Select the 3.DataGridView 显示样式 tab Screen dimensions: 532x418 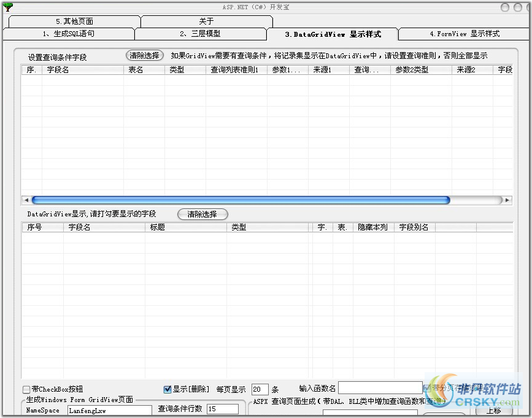[333, 34]
